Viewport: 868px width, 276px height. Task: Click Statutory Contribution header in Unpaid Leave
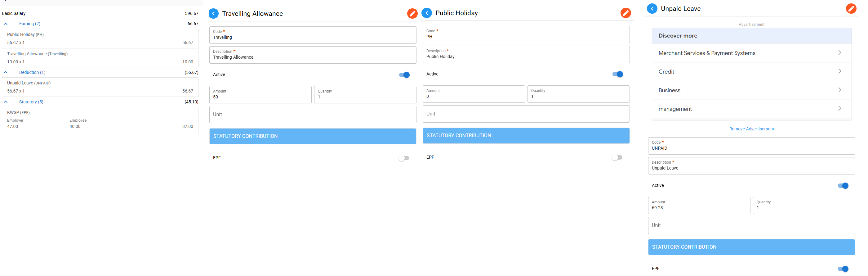point(751,247)
